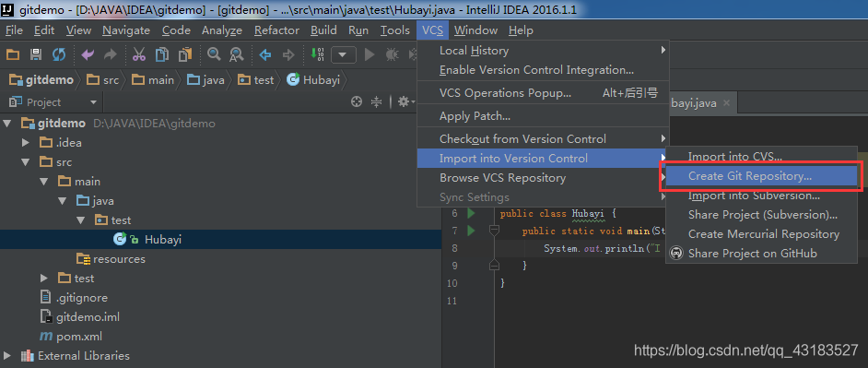Click the Debug bug icon
This screenshot has width=868, height=368.
click(x=392, y=54)
